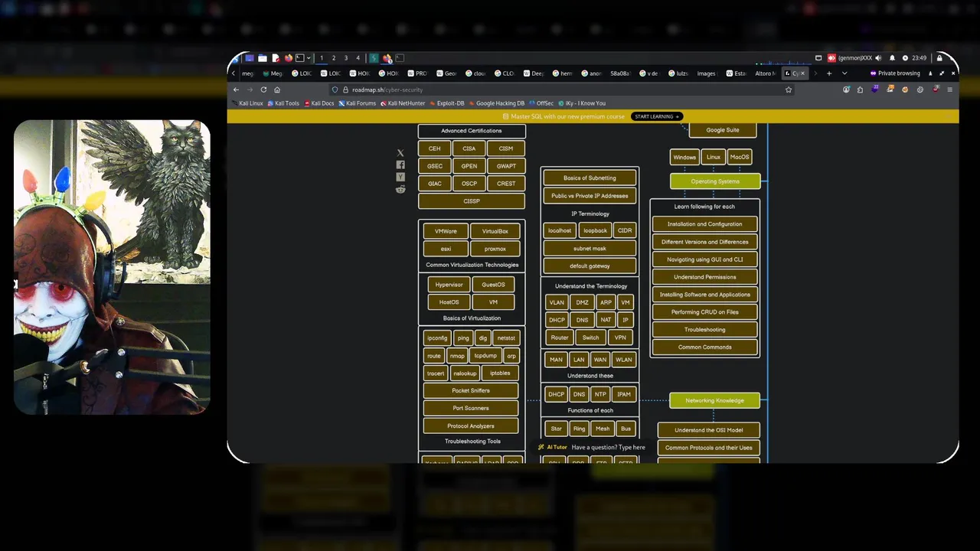Open the nmap tool node
The height and width of the screenshot is (551, 980).
click(457, 356)
